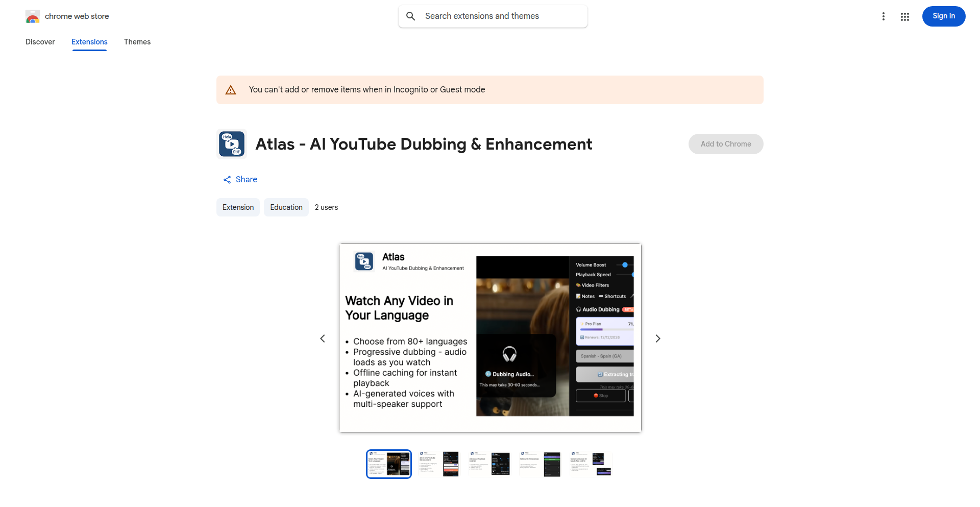980x507 pixels.
Task: Open the Themes tab
Action: click(x=137, y=42)
